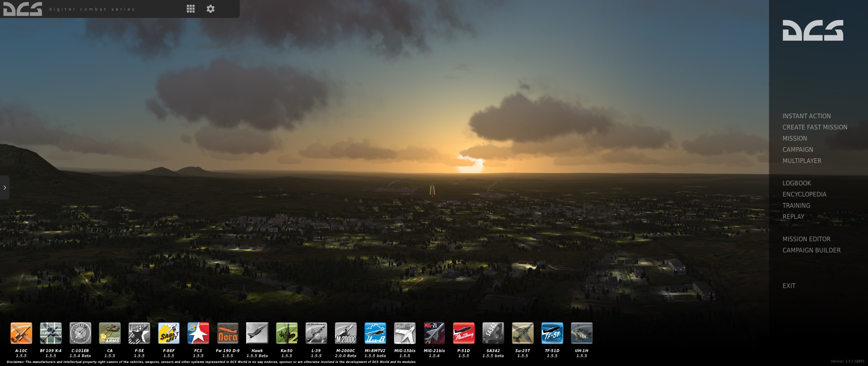Select the Su-25T module icon
The width and height of the screenshot is (868, 366).
click(x=523, y=333)
